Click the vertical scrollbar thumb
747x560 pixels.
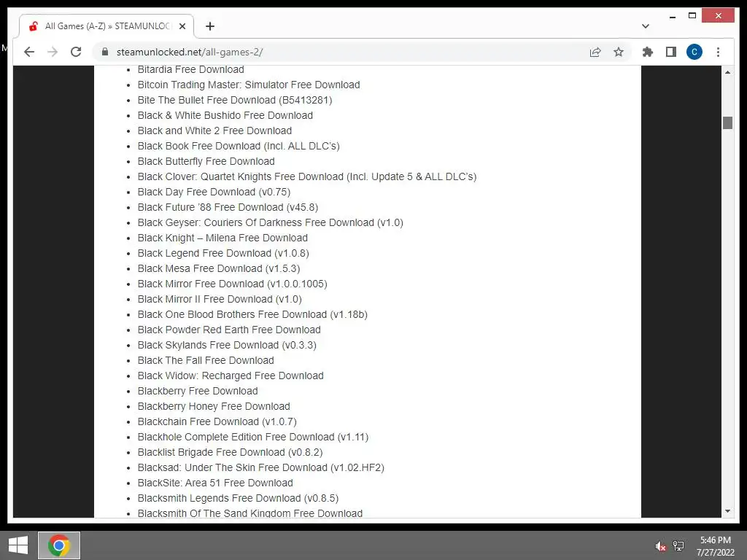coord(727,122)
